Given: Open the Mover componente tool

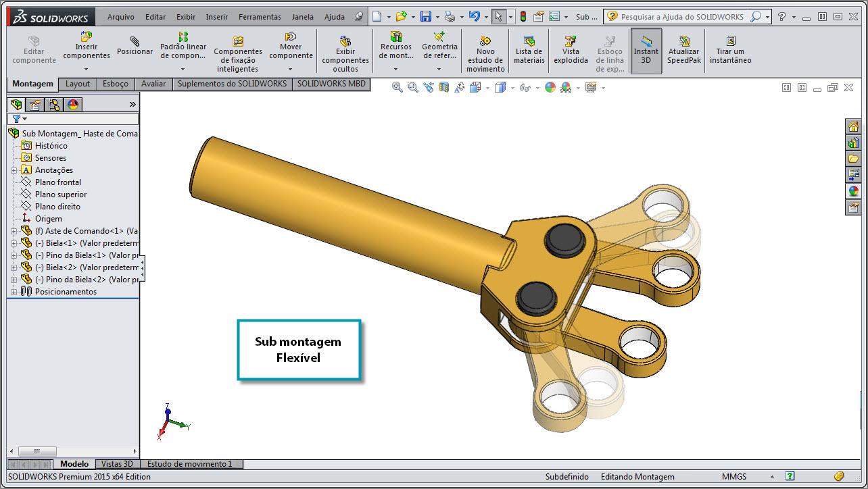Looking at the screenshot, I should [291, 47].
